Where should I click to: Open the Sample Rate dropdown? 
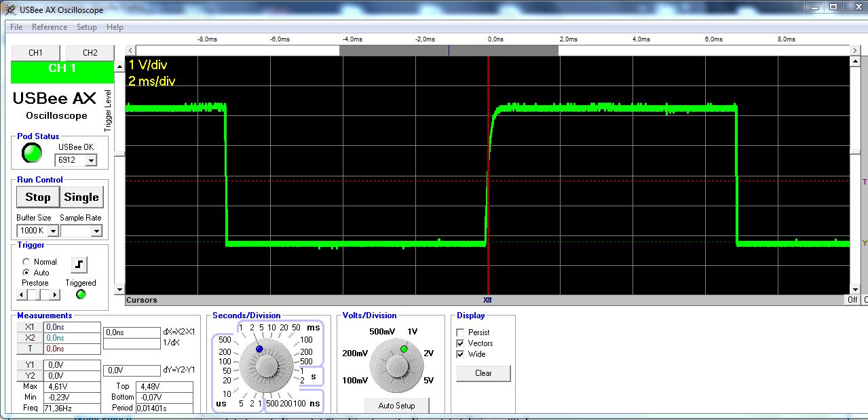coord(96,231)
